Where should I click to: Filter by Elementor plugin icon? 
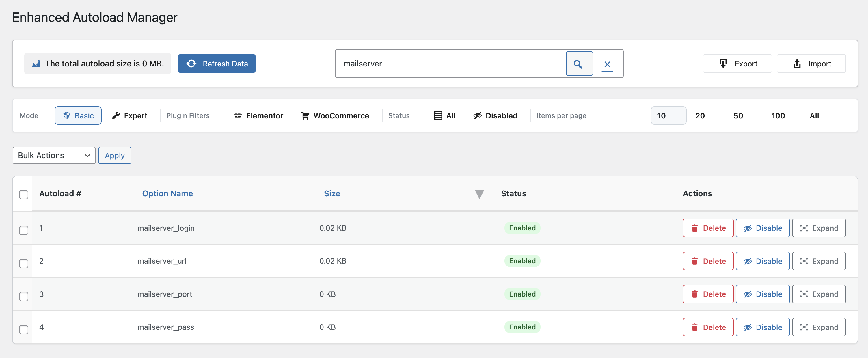point(238,115)
